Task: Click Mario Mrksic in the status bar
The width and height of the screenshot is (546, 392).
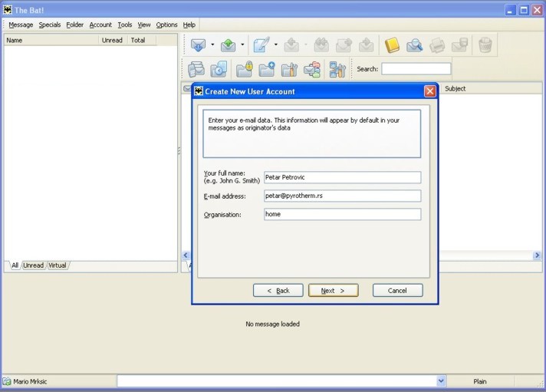Action: tap(30, 381)
